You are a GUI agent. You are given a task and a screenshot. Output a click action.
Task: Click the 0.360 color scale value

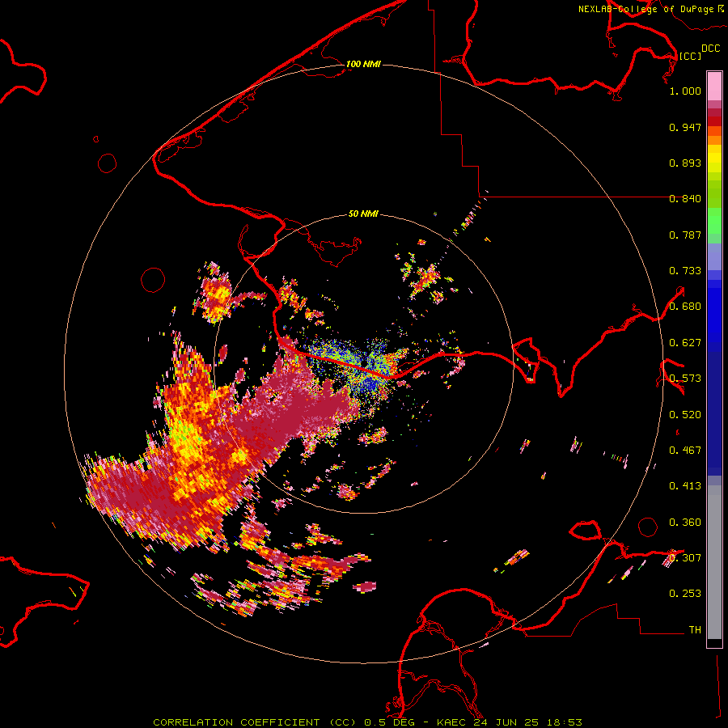pyautogui.click(x=685, y=523)
